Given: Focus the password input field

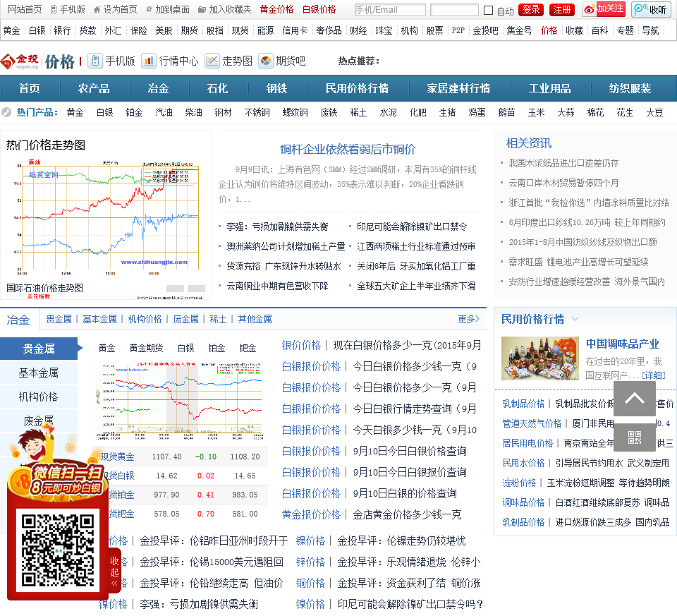Looking at the screenshot, I should click(454, 9).
